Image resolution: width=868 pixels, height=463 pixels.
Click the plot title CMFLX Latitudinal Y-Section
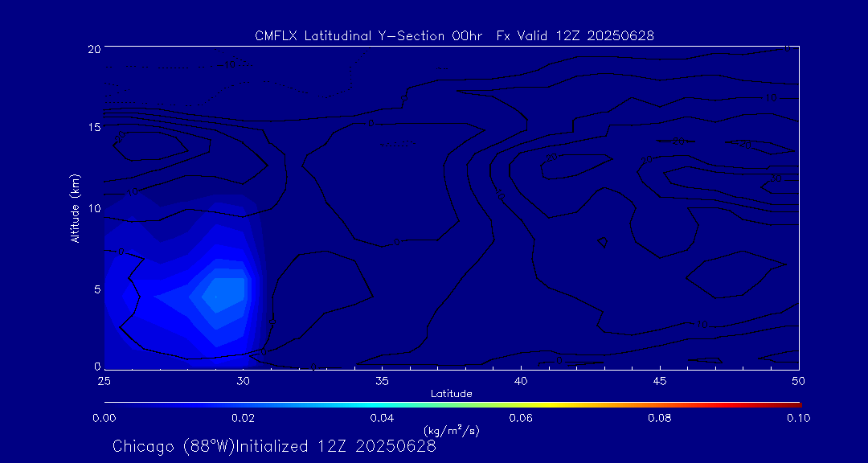pyautogui.click(x=454, y=36)
